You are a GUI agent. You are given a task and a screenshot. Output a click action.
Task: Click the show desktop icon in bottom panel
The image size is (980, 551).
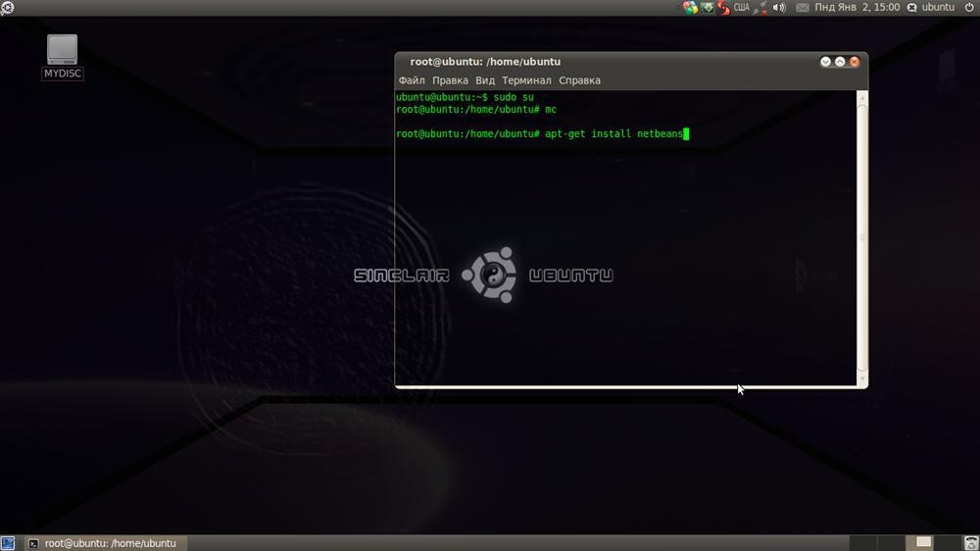click(8, 543)
